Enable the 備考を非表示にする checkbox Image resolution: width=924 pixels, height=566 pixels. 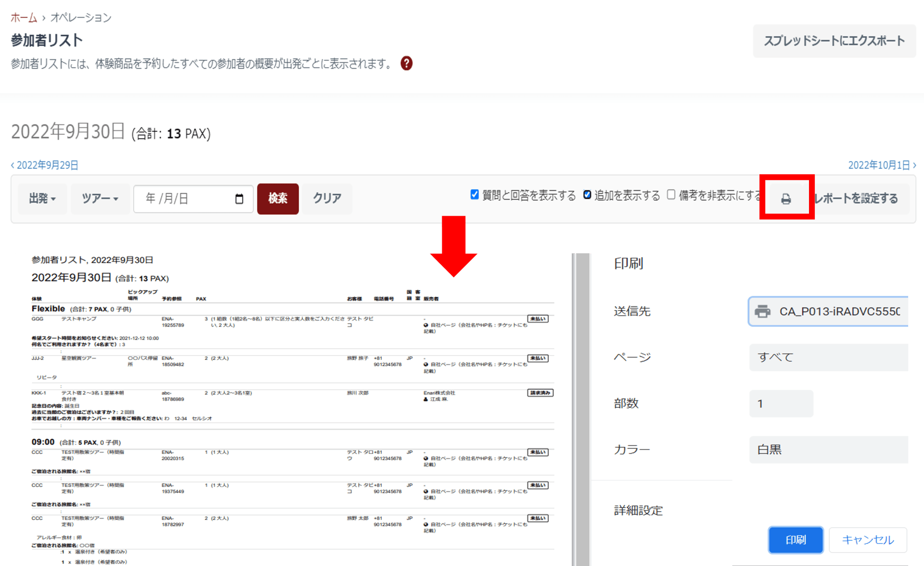(x=671, y=194)
